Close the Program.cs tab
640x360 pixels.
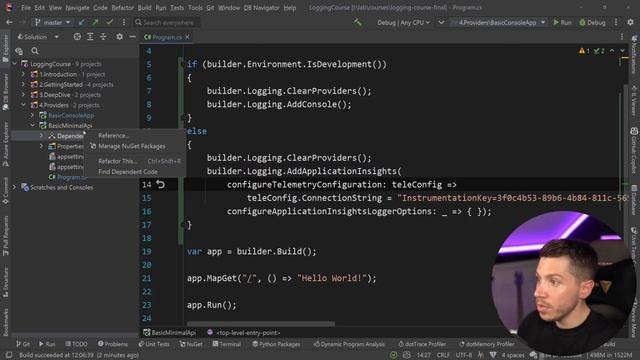[187, 37]
